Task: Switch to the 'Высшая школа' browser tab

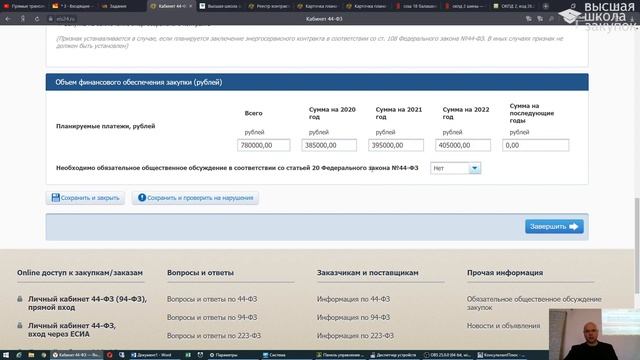Action: pos(220,6)
